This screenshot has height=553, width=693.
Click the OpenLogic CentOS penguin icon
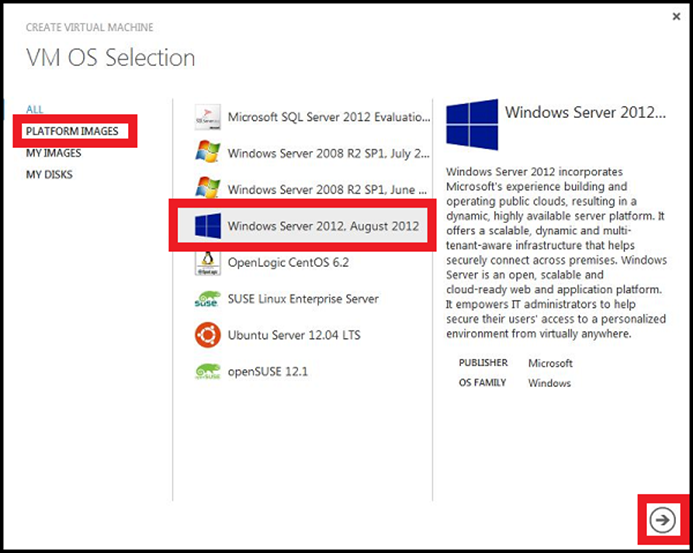click(207, 263)
